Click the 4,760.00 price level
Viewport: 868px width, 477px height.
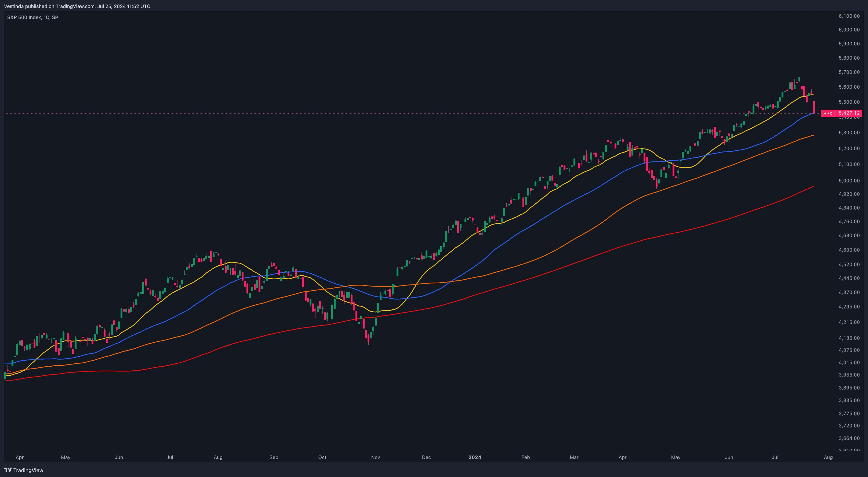click(849, 222)
